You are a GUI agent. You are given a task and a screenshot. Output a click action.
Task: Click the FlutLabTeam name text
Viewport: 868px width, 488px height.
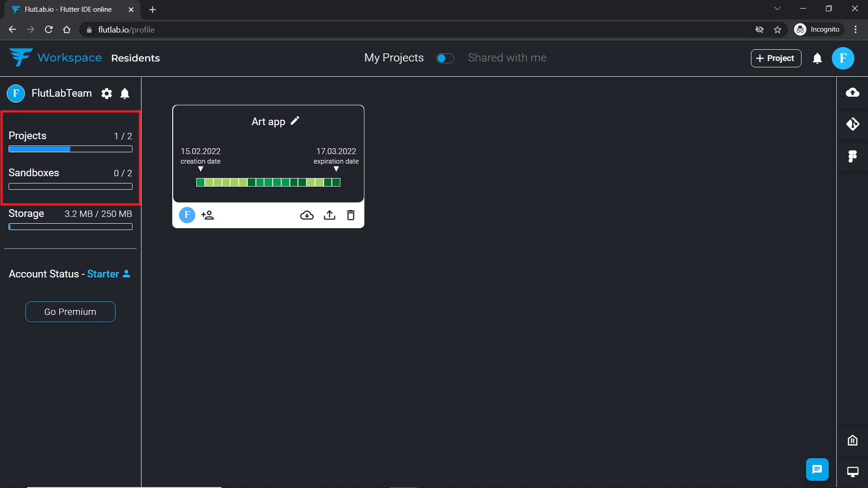click(x=61, y=93)
